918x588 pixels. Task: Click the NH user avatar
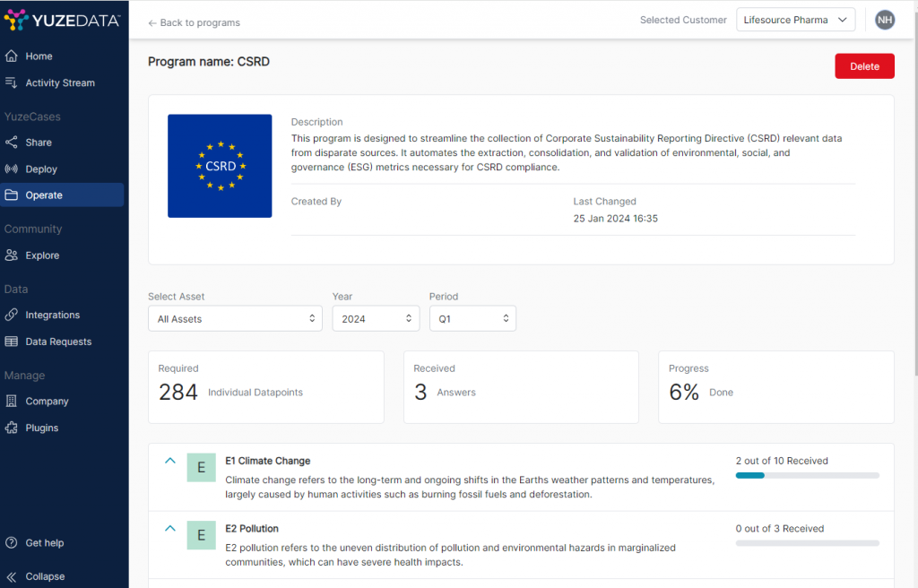(885, 20)
